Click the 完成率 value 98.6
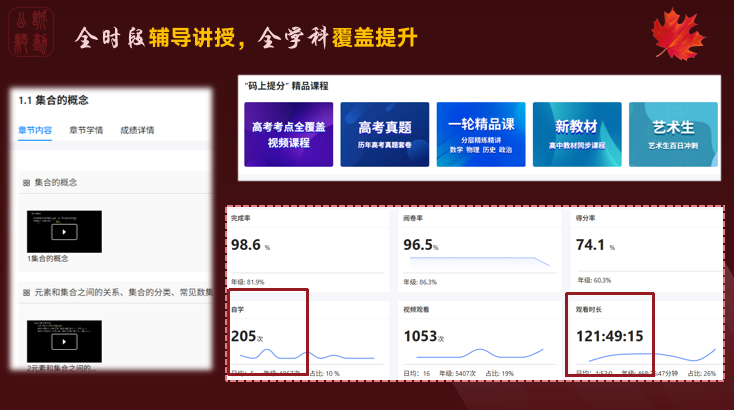The image size is (734, 410). pyautogui.click(x=246, y=245)
